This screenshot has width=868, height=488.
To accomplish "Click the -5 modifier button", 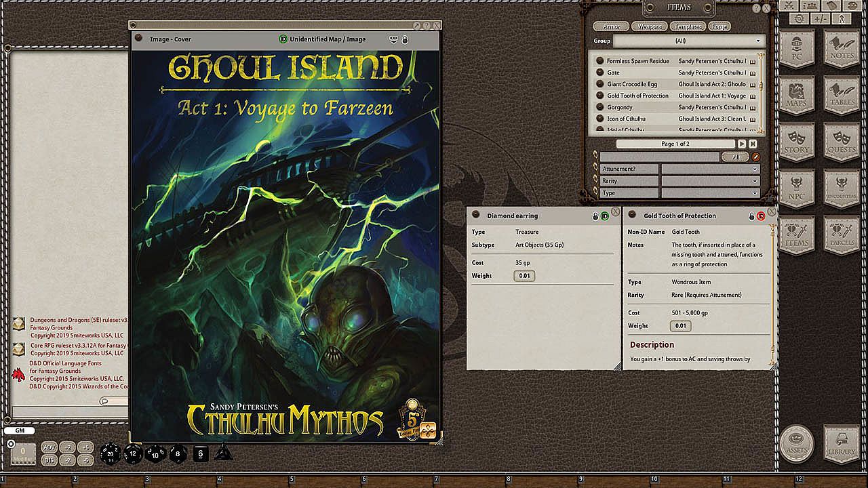I will 85,460.
